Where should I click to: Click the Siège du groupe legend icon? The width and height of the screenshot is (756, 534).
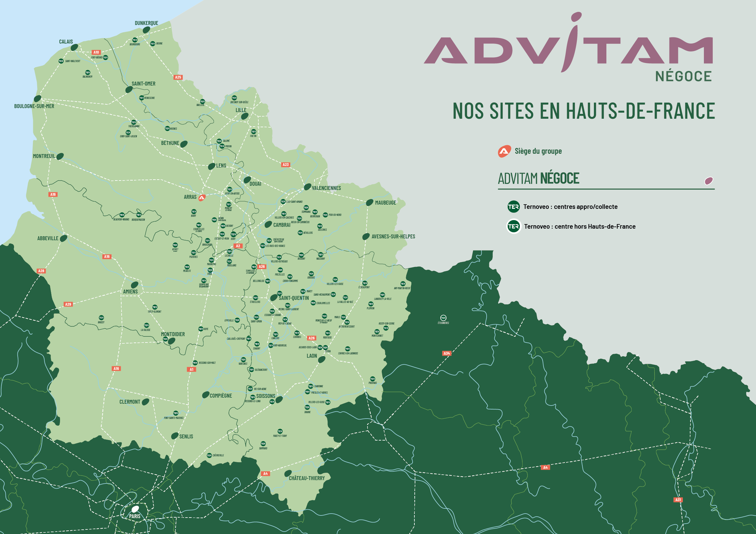point(504,151)
